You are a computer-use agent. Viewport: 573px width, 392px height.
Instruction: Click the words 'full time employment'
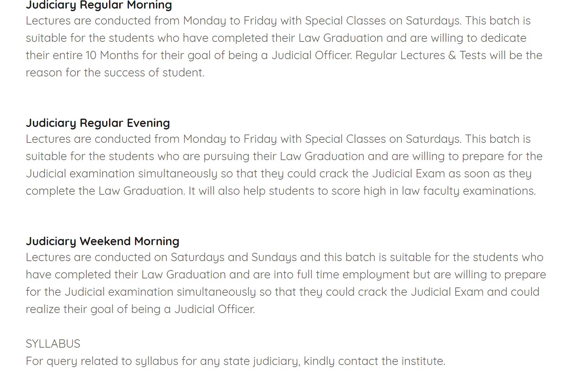tap(353, 274)
